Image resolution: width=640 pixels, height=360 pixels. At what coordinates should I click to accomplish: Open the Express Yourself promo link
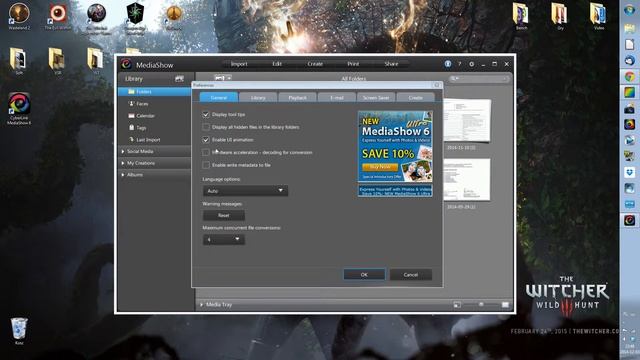pos(395,191)
